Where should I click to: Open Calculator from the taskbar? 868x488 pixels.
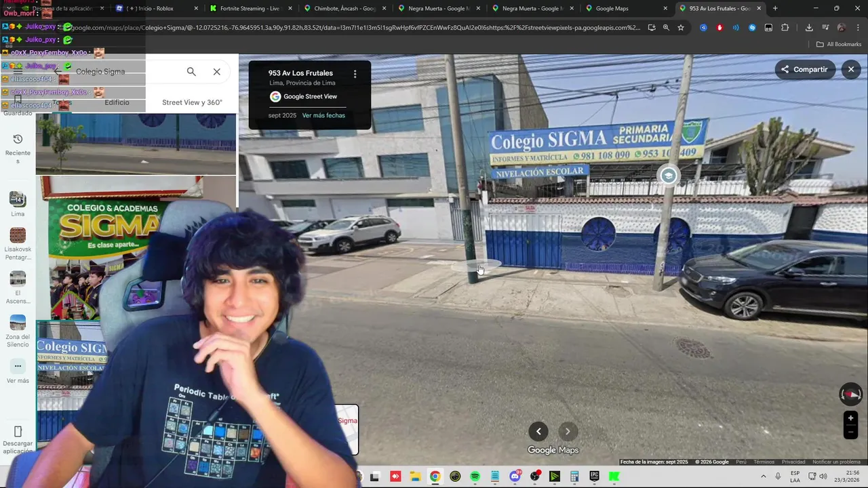click(574, 476)
